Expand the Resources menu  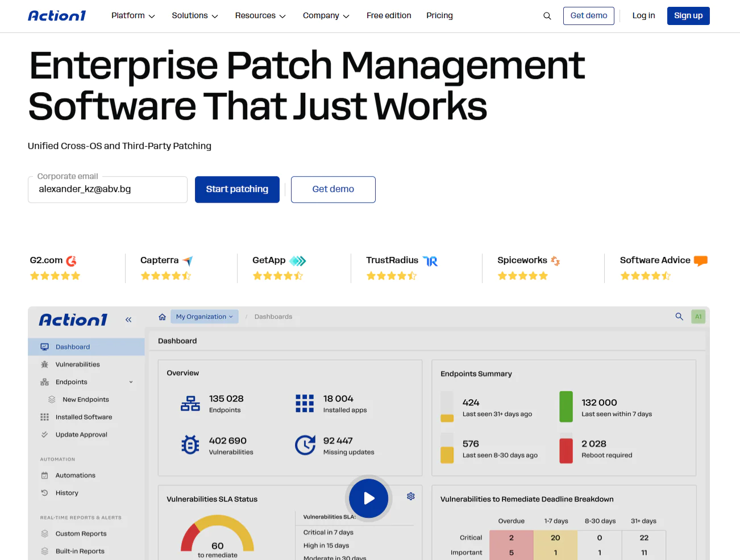pos(260,16)
